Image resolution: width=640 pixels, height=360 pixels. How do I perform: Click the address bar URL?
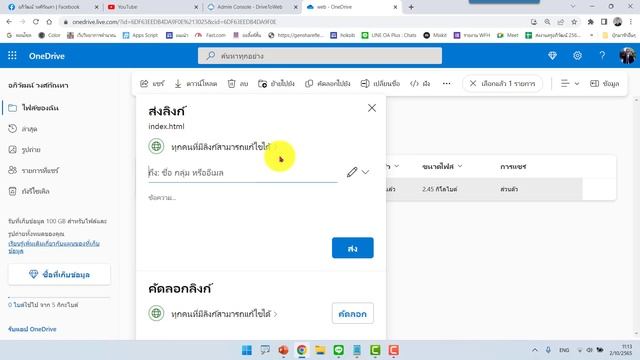coord(174,22)
